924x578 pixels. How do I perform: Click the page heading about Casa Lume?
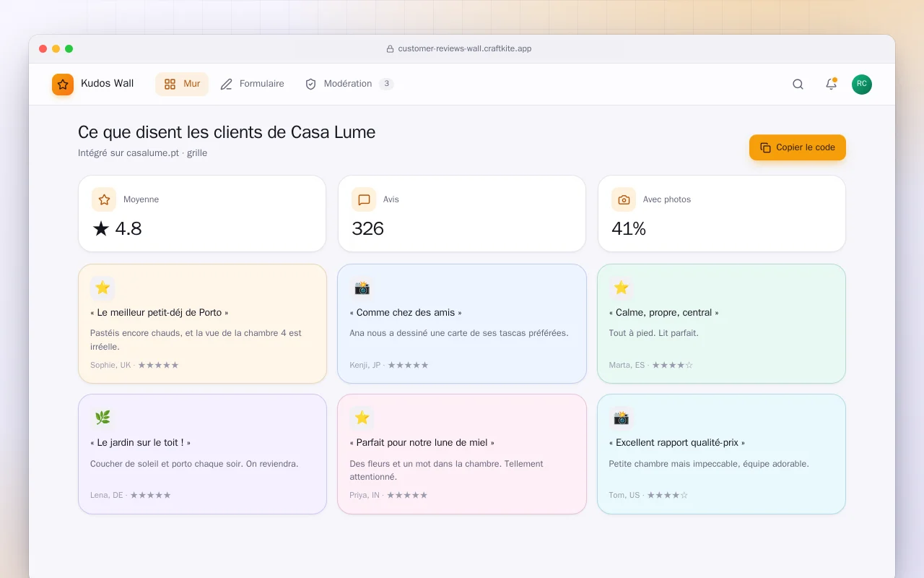point(227,132)
